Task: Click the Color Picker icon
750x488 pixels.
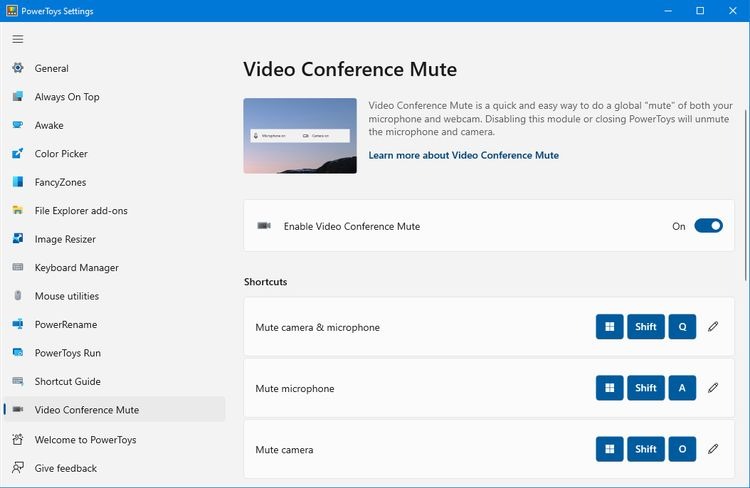Action: coord(18,154)
